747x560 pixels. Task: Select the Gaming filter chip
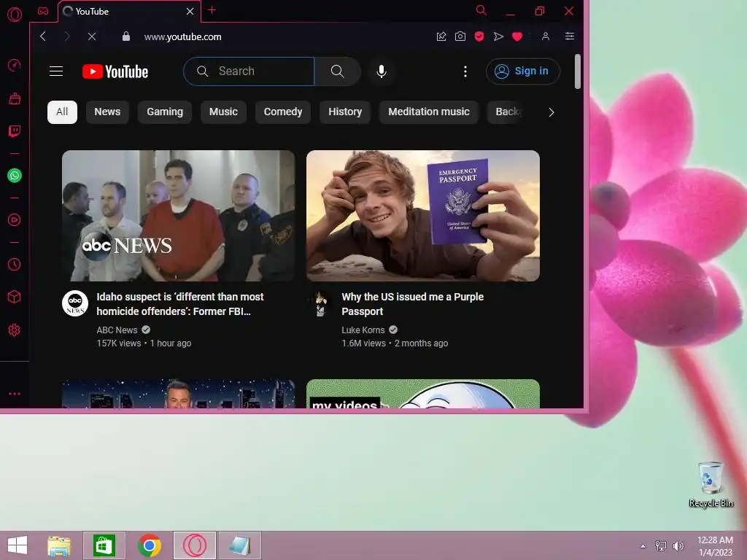point(165,112)
